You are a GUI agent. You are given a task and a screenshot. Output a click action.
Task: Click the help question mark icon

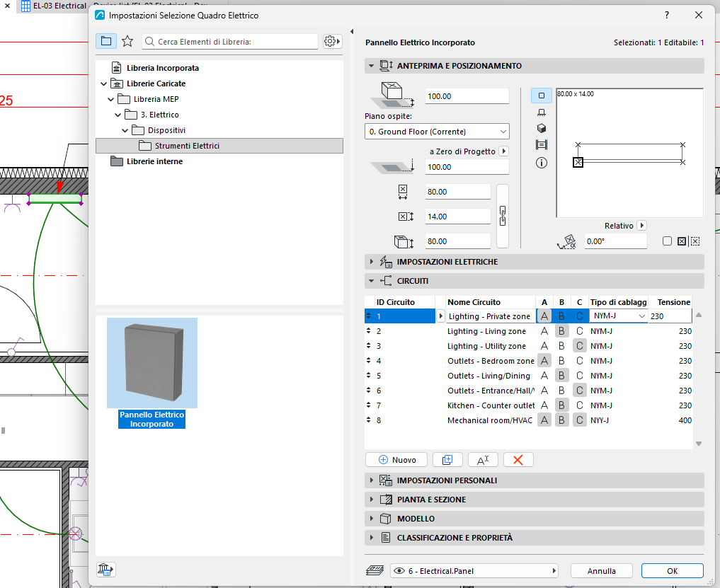(667, 15)
